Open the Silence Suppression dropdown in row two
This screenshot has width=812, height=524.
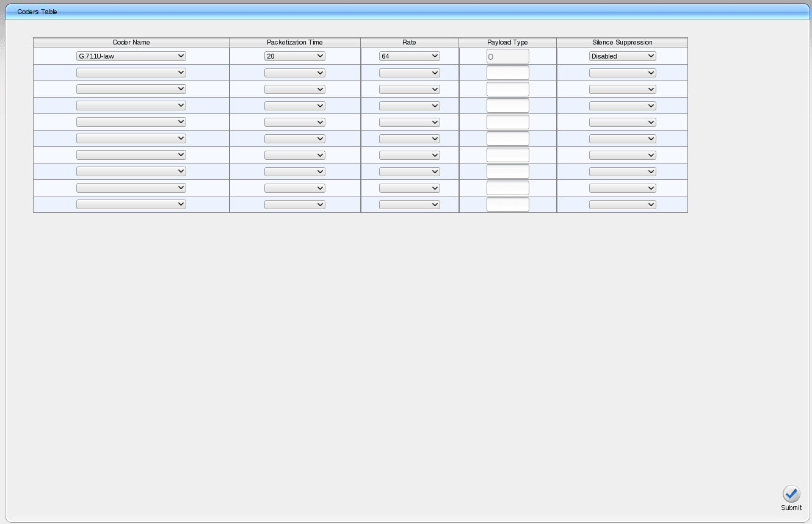pos(623,73)
